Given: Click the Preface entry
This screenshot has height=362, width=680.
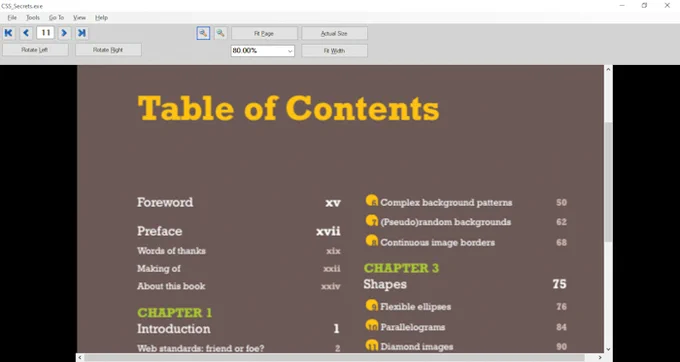Looking at the screenshot, I should point(160,231).
